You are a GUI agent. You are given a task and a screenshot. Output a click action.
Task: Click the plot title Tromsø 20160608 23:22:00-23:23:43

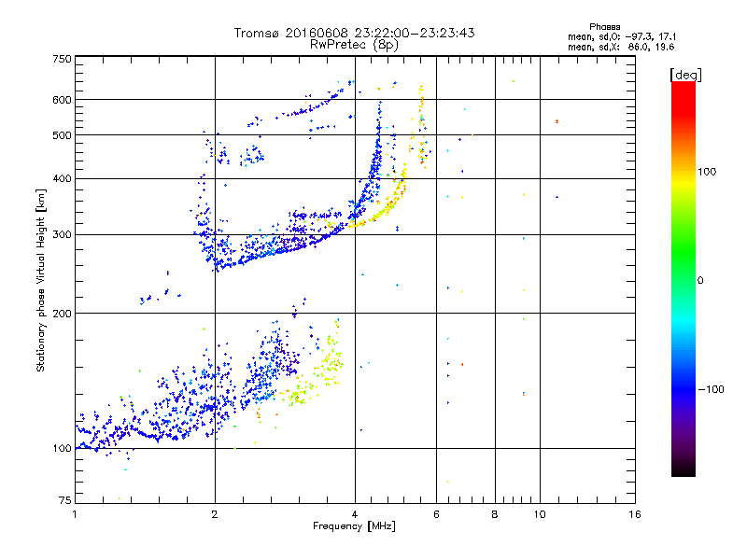pos(354,33)
